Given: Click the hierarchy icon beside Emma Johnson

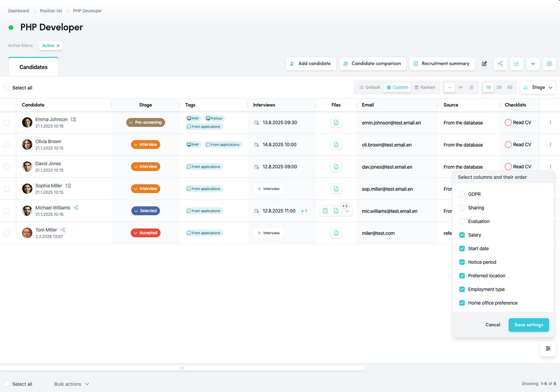Looking at the screenshot, I should pos(73,119).
